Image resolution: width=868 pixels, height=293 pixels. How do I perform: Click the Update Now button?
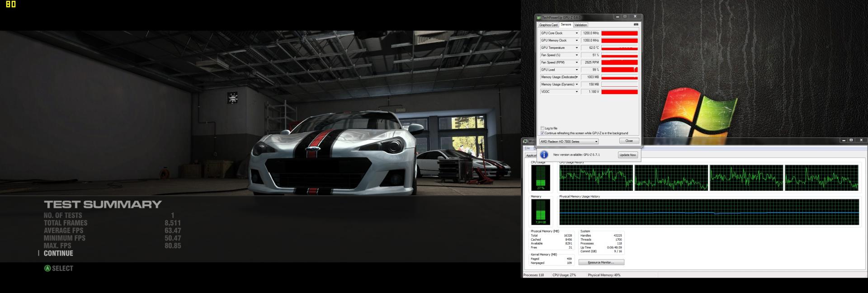pos(627,155)
